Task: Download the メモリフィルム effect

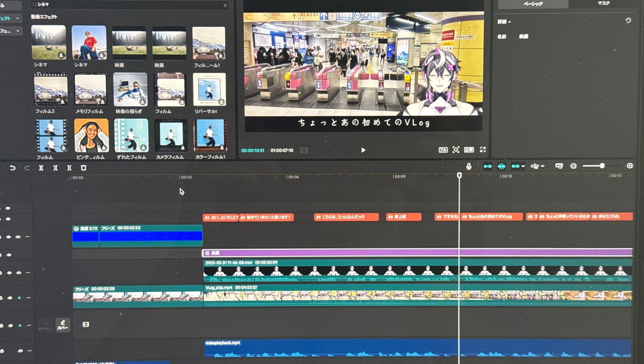Action: click(102, 102)
